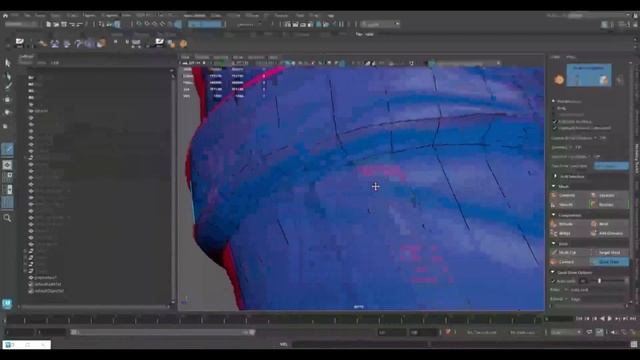Pick the Paint Selection brush tool
The height and width of the screenshot is (360, 640).
(7, 86)
